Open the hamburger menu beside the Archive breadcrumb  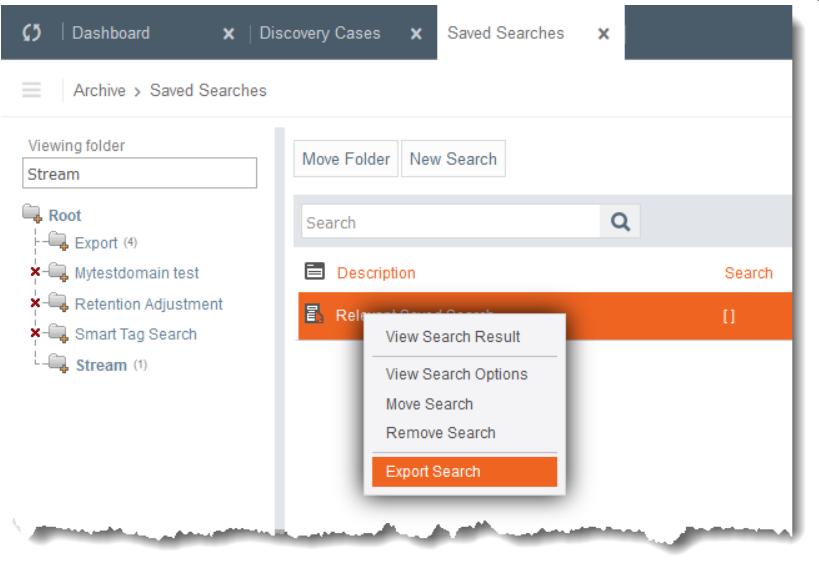click(30, 90)
